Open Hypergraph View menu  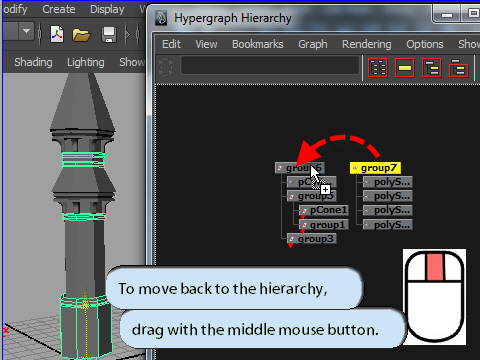tap(206, 44)
